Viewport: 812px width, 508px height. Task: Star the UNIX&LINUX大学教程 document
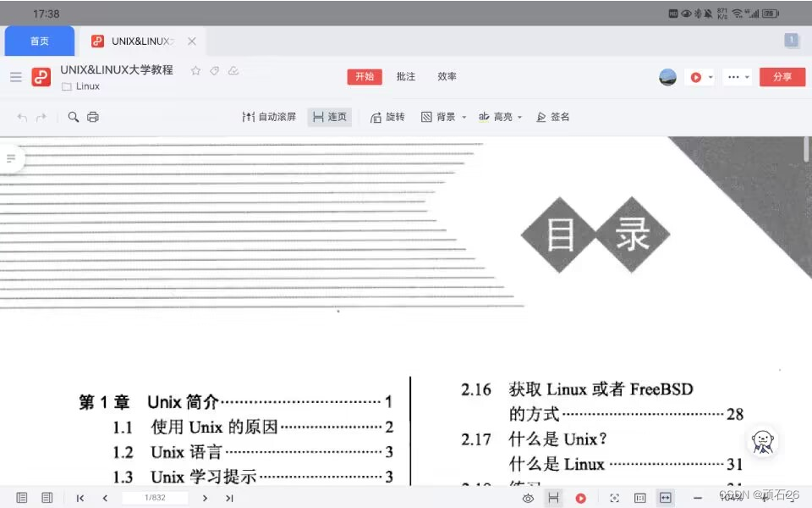(195, 70)
